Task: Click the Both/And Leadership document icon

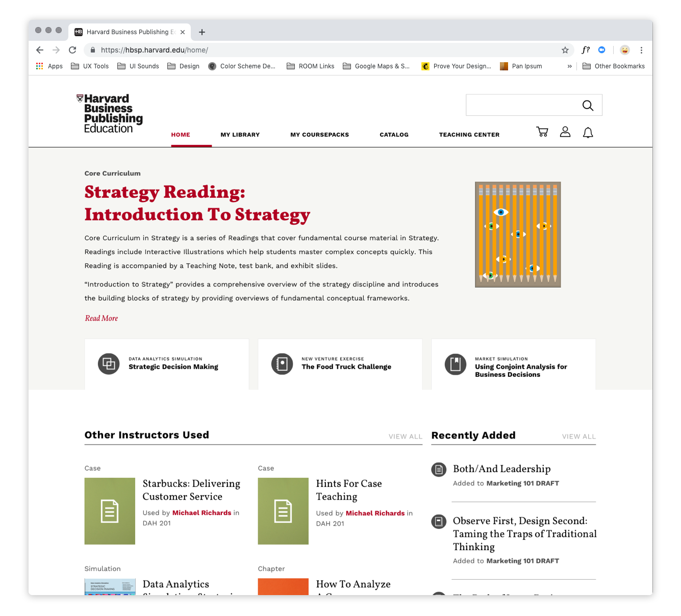Action: (439, 470)
